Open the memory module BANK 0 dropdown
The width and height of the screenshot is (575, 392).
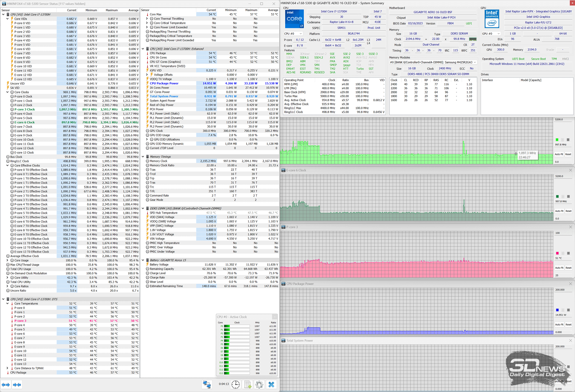point(433,62)
